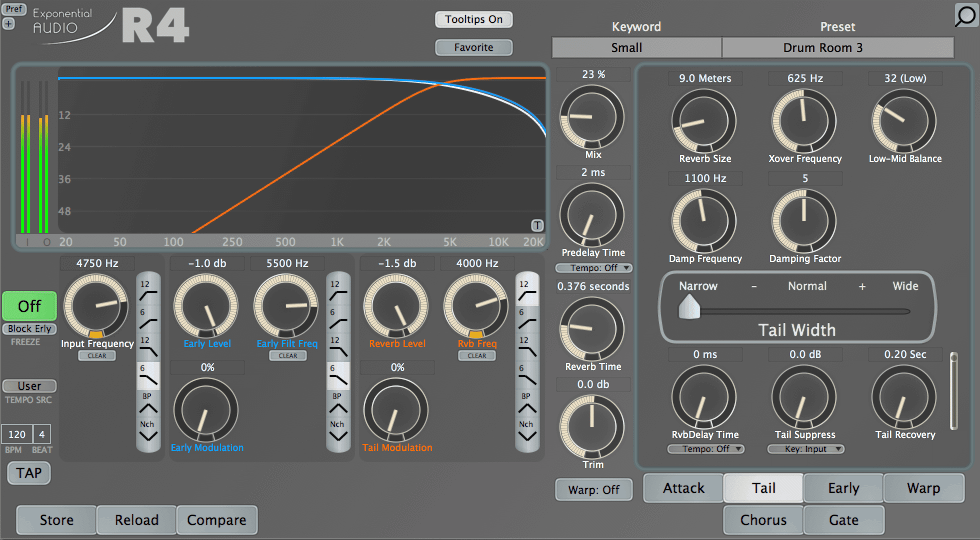
Task: Click CLEAR under Input Frequency
Action: point(97,356)
